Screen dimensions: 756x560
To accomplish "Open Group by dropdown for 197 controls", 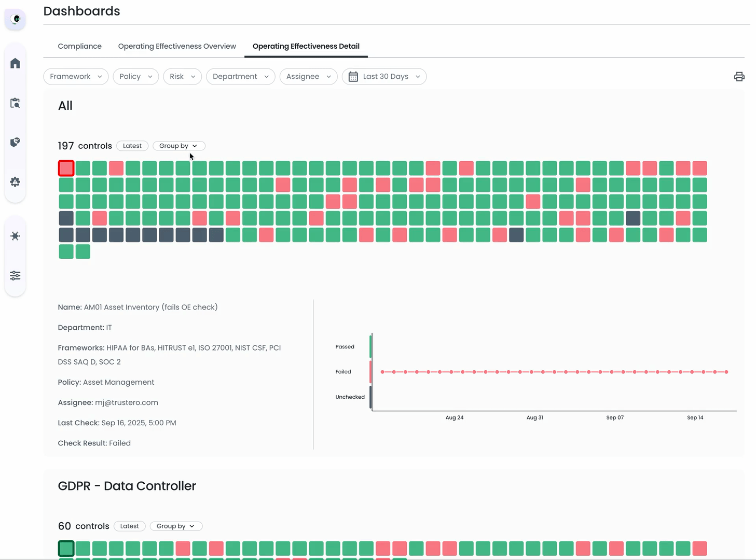I will tap(178, 146).
